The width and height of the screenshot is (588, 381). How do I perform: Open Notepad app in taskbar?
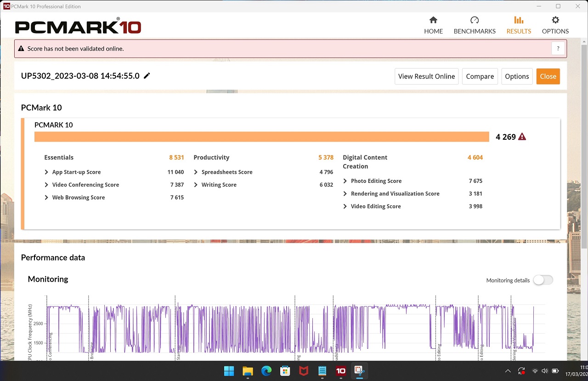click(x=322, y=371)
